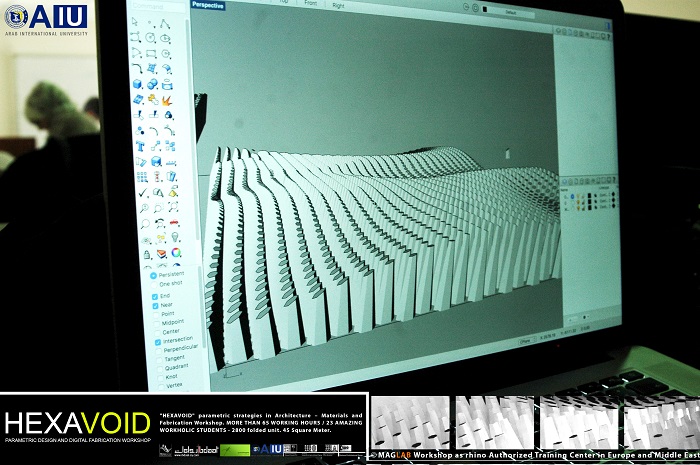This screenshot has height=465, width=700.
Task: Disable the End object snap checkbox
Action: click(155, 297)
